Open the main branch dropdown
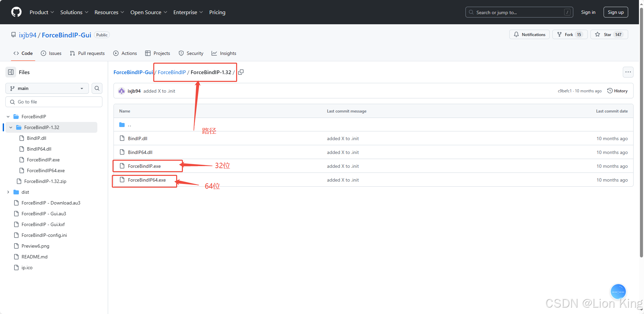644x314 pixels. click(47, 88)
